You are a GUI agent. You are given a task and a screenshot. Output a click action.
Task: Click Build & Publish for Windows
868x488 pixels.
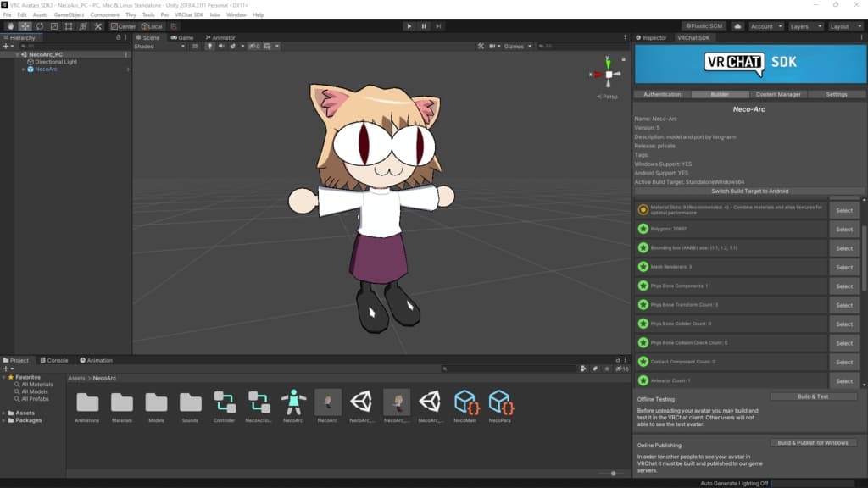click(812, 443)
